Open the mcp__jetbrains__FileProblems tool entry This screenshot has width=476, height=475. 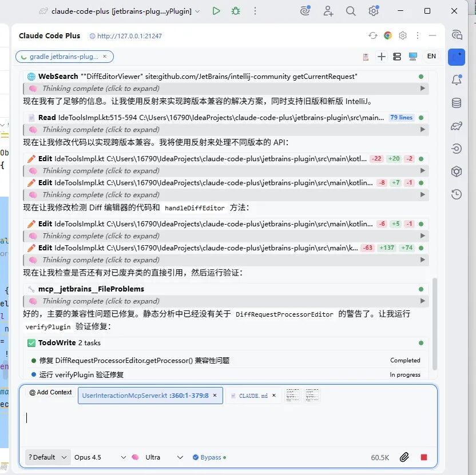click(226, 289)
